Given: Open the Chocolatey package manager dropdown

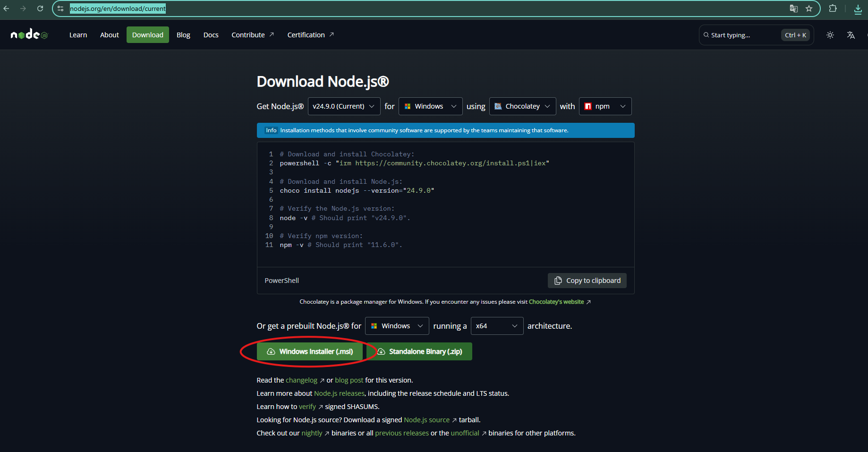Looking at the screenshot, I should click(x=522, y=106).
